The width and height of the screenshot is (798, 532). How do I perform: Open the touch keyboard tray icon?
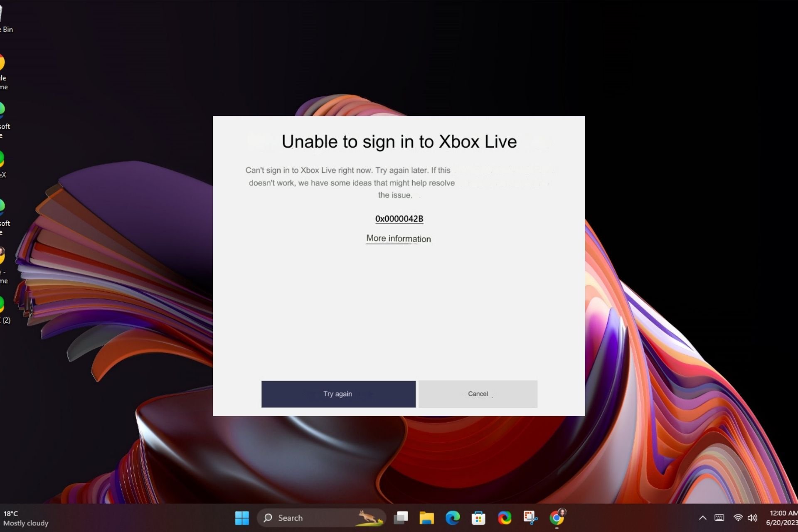point(719,518)
